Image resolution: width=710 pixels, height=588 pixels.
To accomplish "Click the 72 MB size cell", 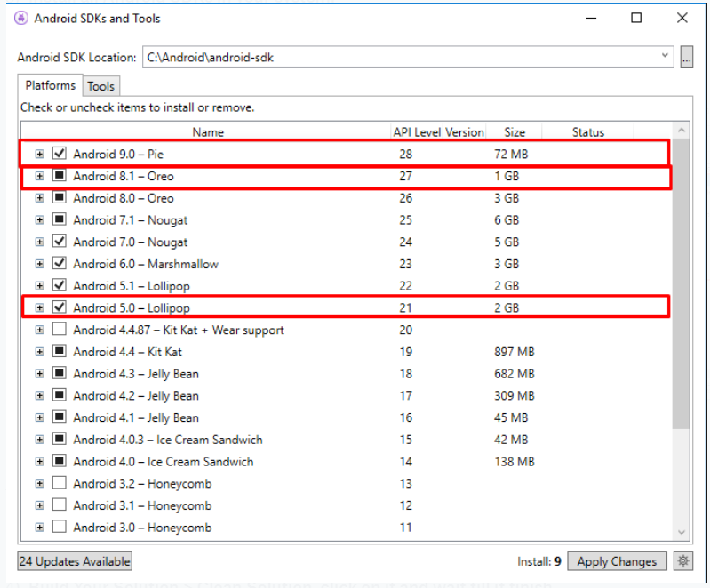I will 511,154.
